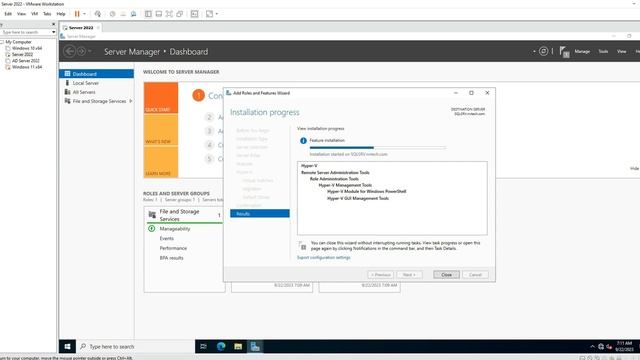Click the Feature installation progress bar
640x360 pixels.
click(378, 147)
